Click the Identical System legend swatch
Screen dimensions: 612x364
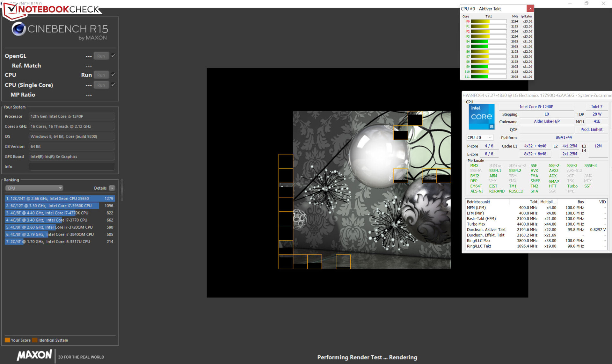[x=35, y=340]
